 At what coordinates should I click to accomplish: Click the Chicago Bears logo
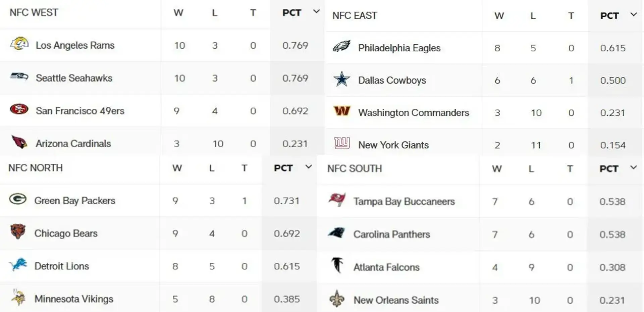tap(18, 231)
